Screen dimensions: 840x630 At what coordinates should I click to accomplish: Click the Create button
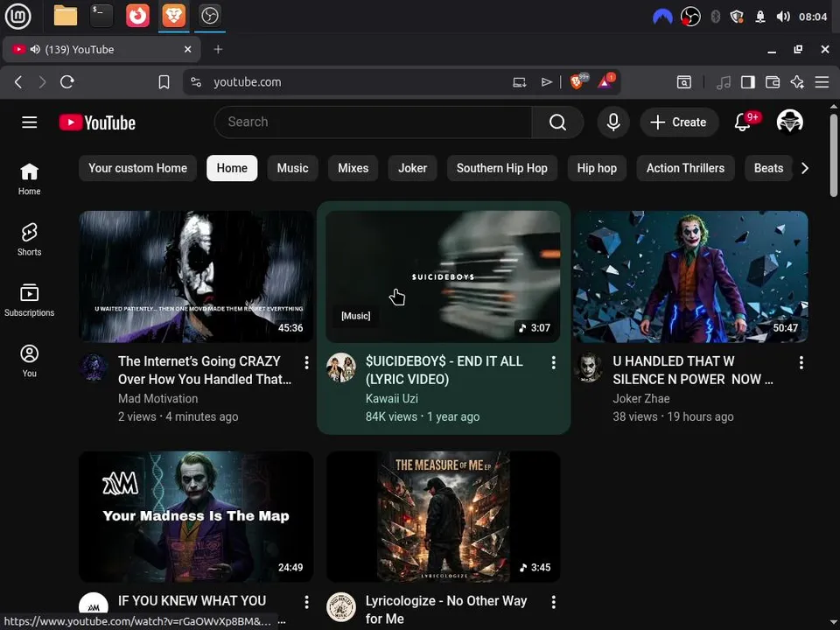pyautogui.click(x=679, y=122)
